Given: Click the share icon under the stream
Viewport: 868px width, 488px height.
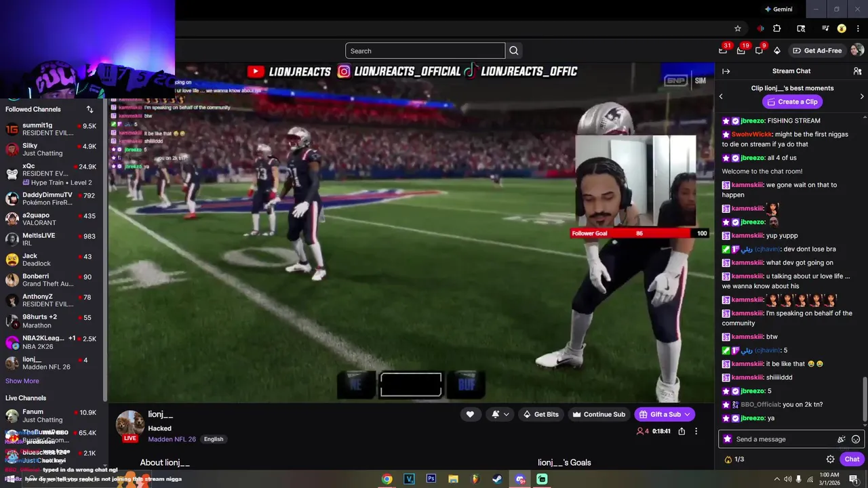Looking at the screenshot, I should pos(682,431).
